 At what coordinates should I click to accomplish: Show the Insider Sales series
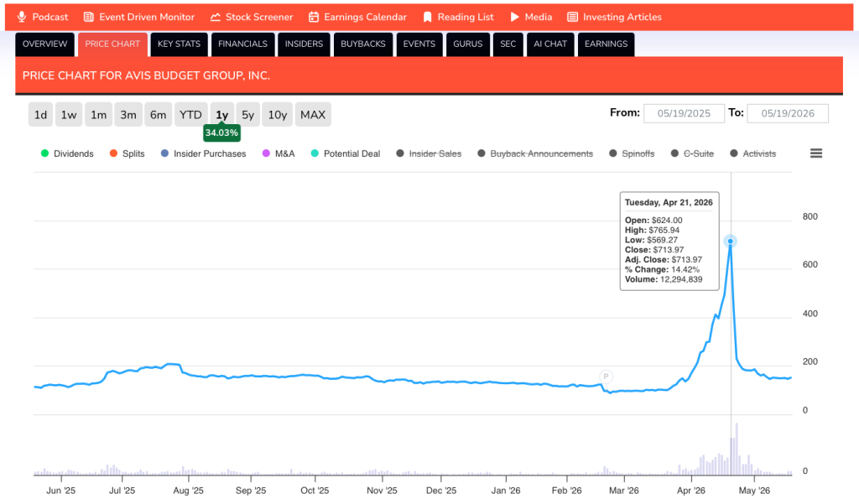tap(429, 154)
